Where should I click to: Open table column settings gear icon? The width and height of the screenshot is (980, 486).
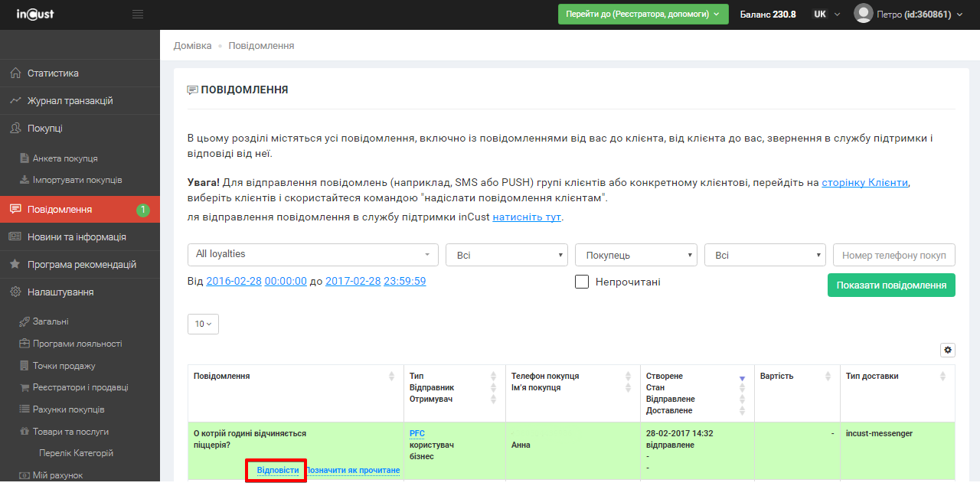(x=948, y=350)
